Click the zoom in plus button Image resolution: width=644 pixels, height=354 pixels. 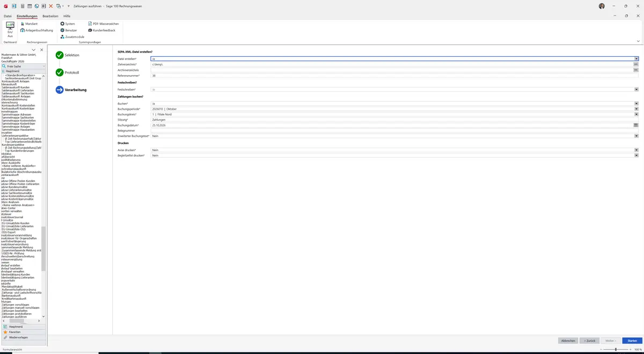(x=632, y=349)
